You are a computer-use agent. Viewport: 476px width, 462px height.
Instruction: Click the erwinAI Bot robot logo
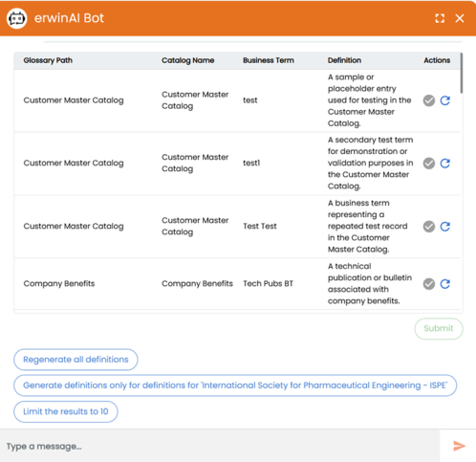[x=17, y=18]
